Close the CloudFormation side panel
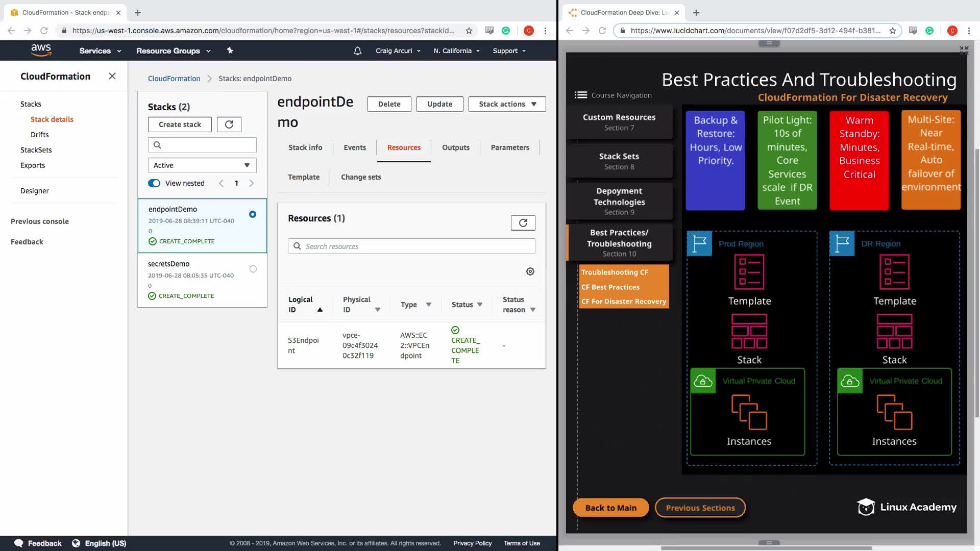980x551 pixels. [x=112, y=76]
